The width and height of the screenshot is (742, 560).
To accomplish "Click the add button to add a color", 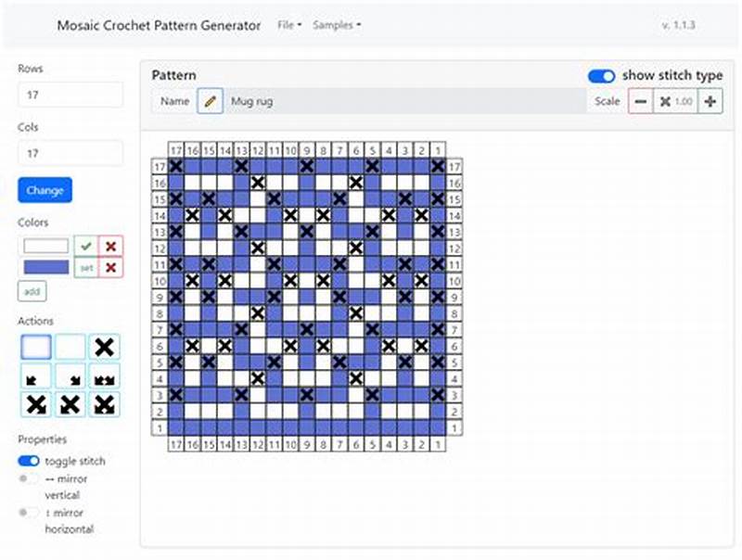I will [31, 291].
